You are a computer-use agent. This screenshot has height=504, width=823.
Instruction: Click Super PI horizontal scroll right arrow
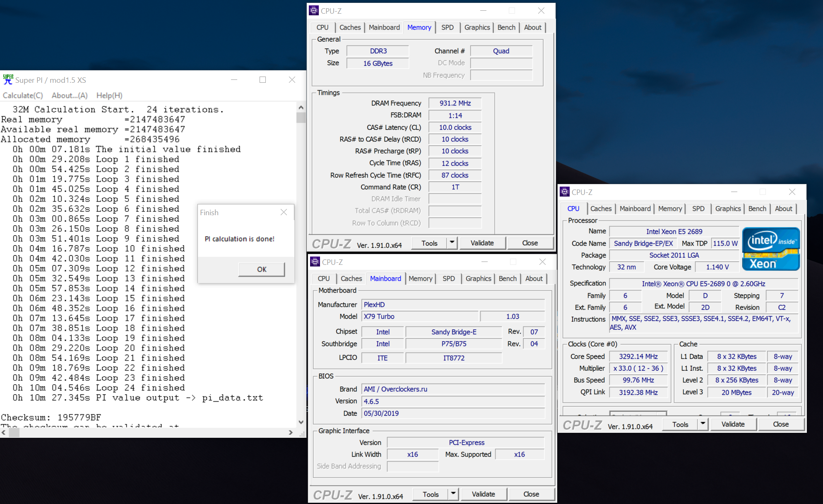291,432
